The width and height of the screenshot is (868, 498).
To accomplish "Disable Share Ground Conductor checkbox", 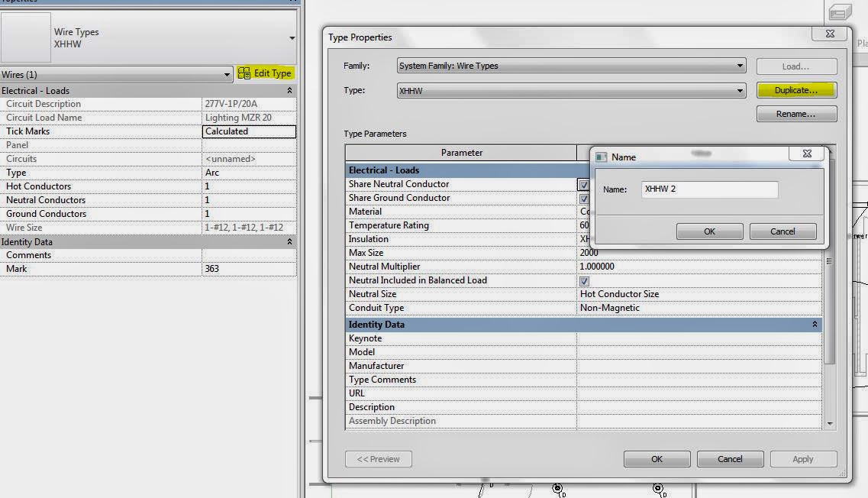I will (x=584, y=198).
